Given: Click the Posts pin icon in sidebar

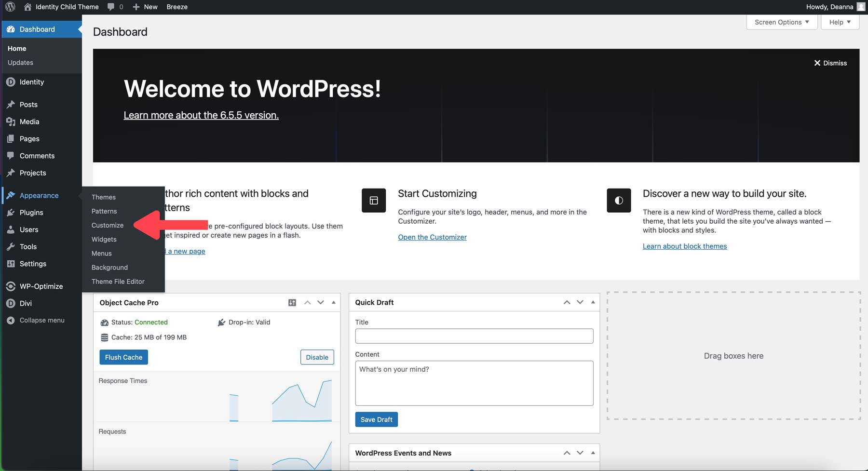Looking at the screenshot, I should pyautogui.click(x=11, y=104).
